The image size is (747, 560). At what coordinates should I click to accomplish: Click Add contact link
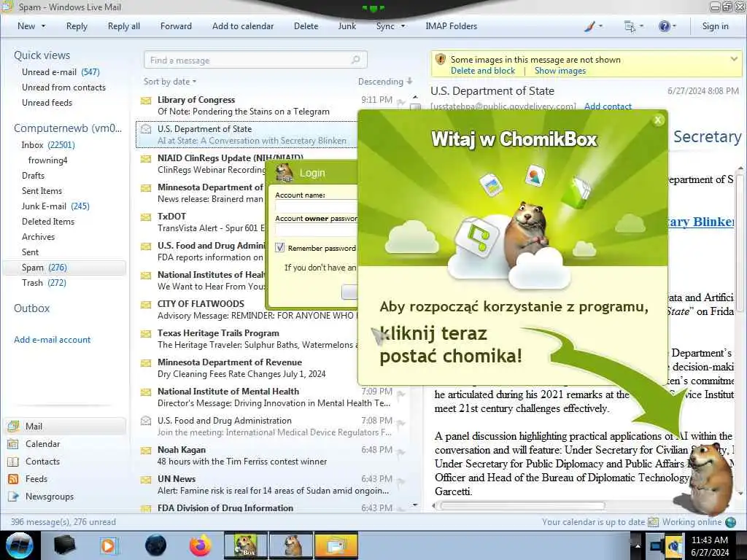click(x=608, y=106)
